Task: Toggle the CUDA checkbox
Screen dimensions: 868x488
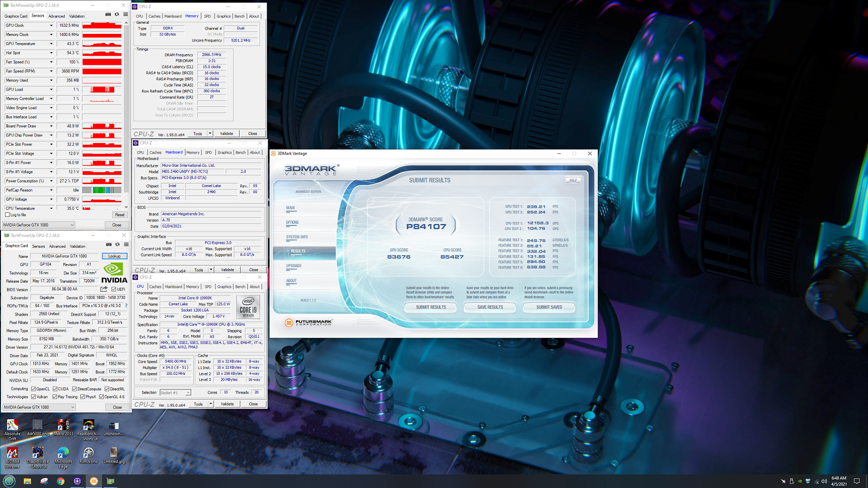Action: [55, 389]
